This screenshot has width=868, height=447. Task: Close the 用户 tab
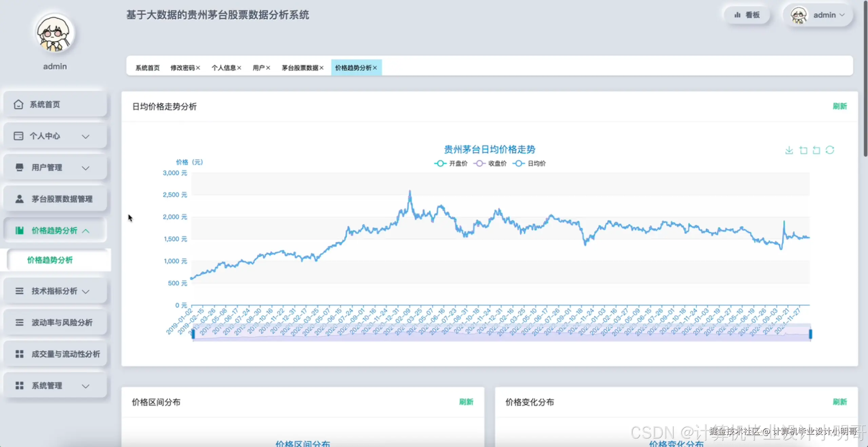click(x=268, y=68)
